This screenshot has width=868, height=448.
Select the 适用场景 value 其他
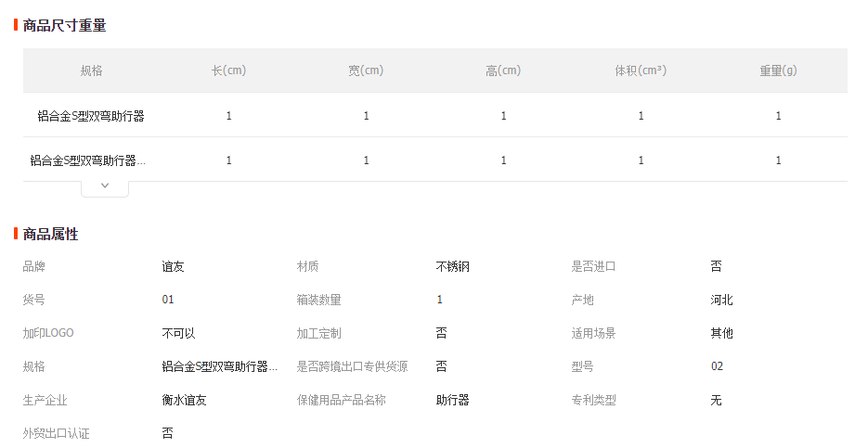click(721, 334)
